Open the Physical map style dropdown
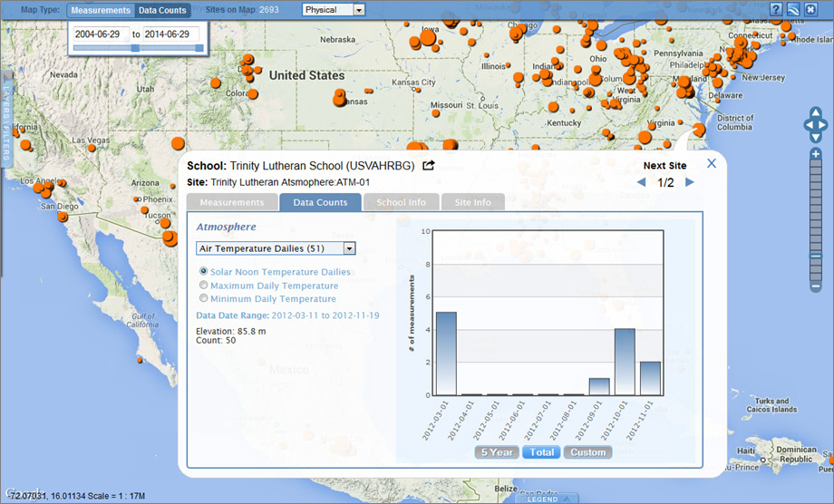 [x=334, y=10]
